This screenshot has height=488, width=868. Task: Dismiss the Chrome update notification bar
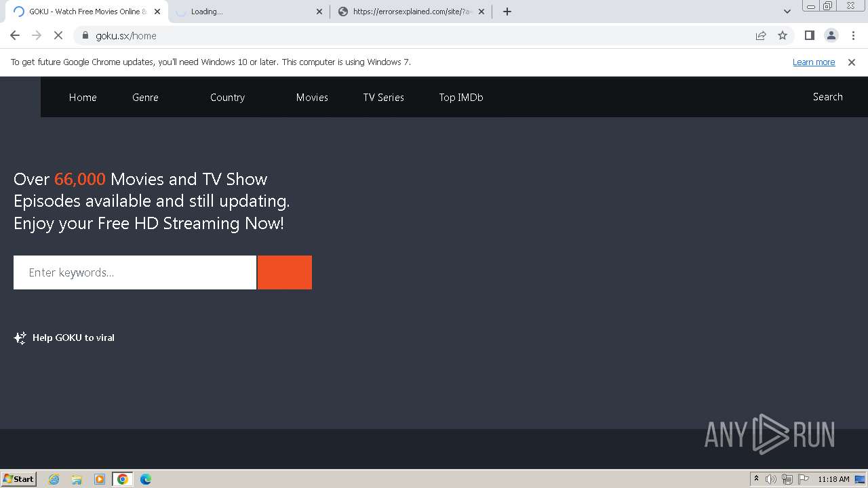[852, 62]
